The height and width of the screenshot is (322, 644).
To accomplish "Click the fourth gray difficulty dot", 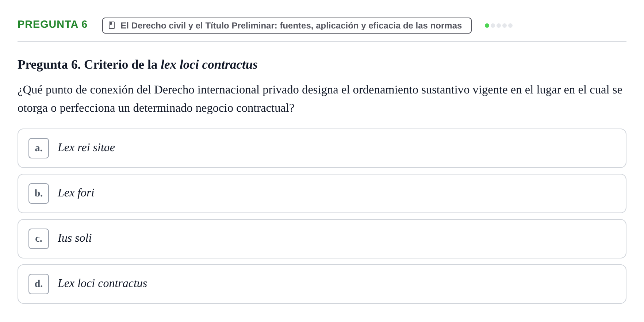I will pyautogui.click(x=505, y=26).
